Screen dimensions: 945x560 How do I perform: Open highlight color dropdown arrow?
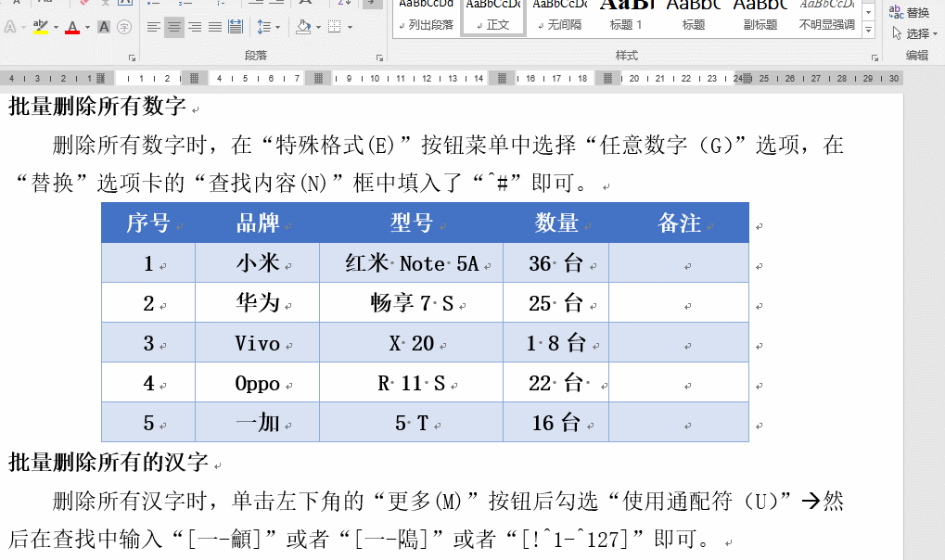pos(56,27)
